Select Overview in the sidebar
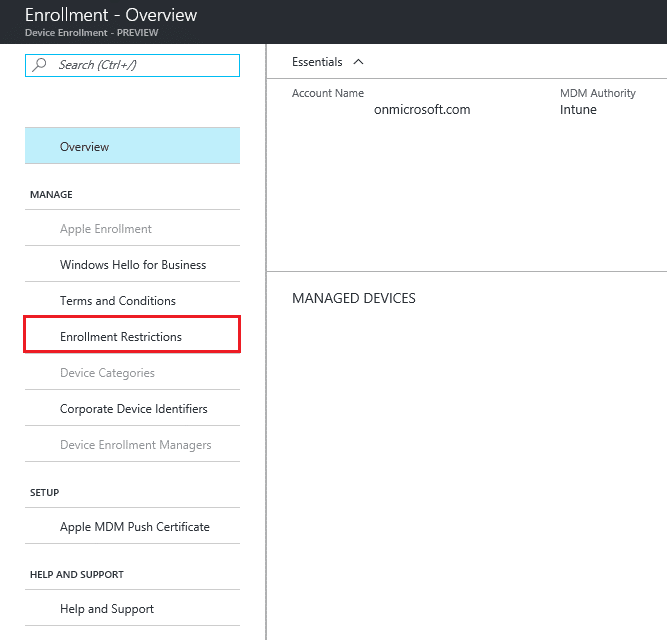Viewport: 667px width, 640px height. click(x=132, y=146)
